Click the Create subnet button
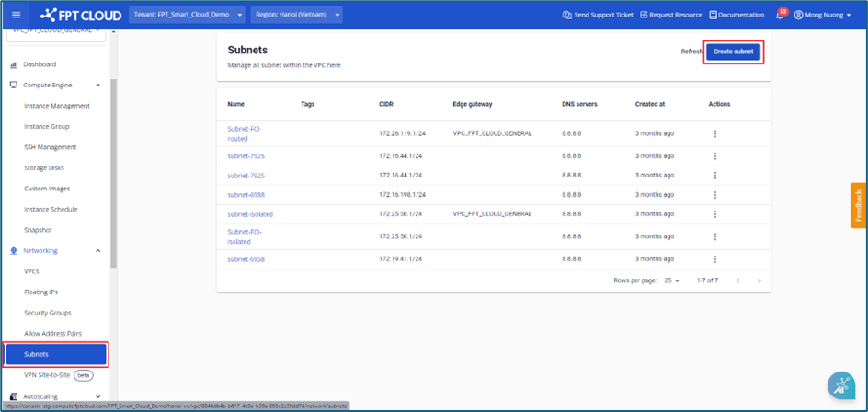 pos(733,51)
